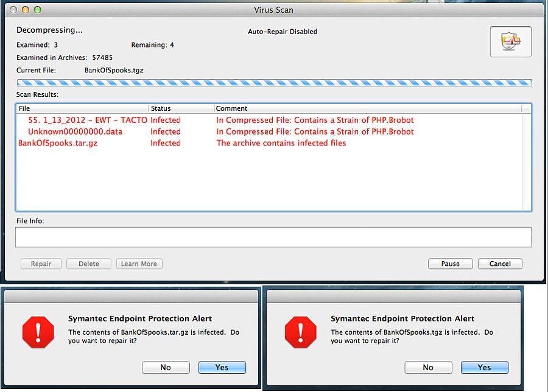
Task: Click the Delete button
Action: tap(89, 264)
